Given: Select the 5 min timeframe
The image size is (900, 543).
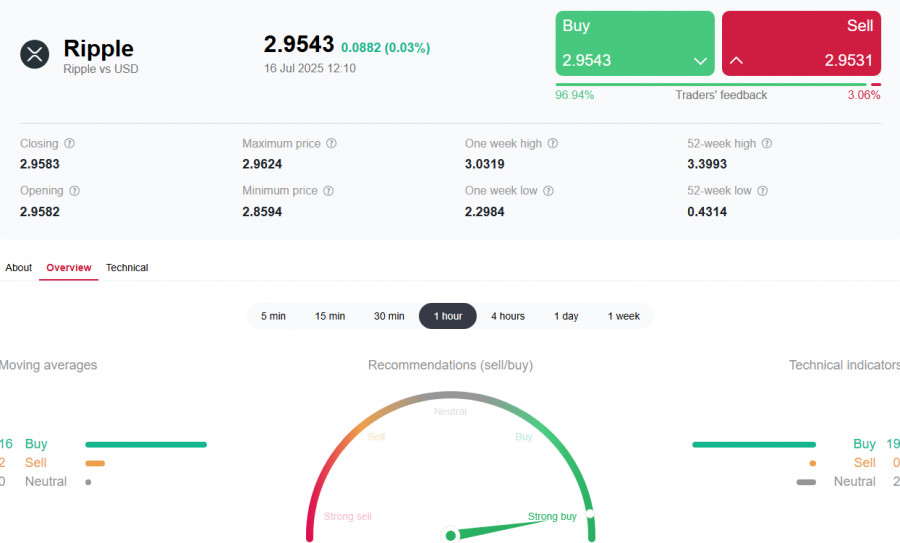Looking at the screenshot, I should point(273,316).
